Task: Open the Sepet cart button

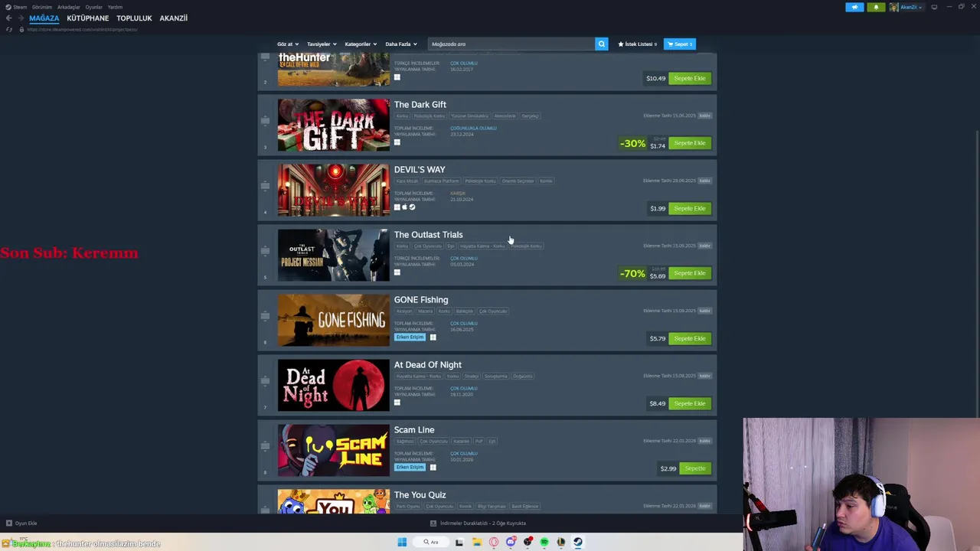Action: [x=680, y=44]
